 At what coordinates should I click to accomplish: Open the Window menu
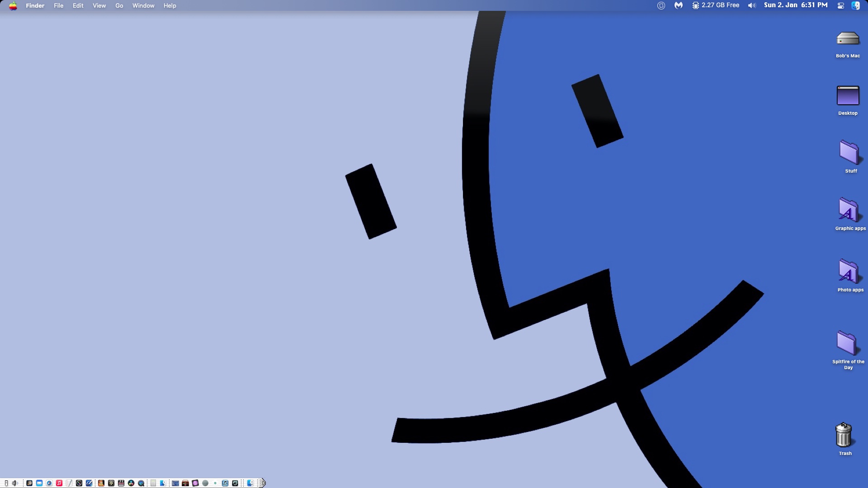click(143, 6)
